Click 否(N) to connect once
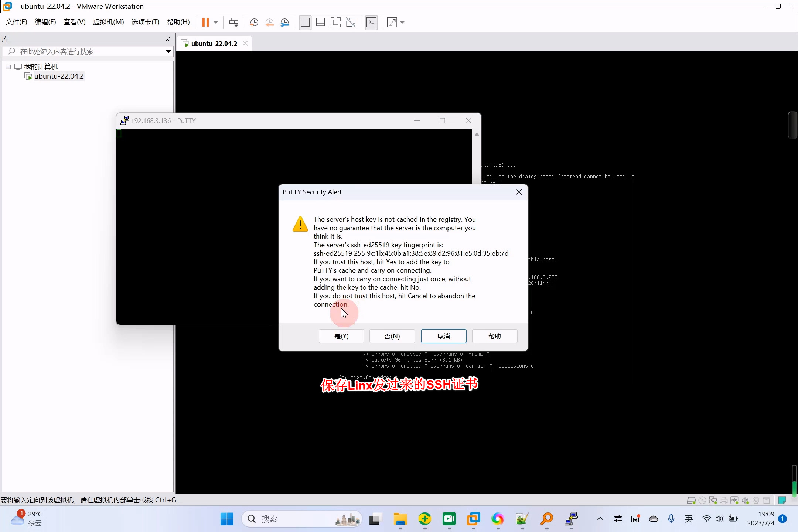 (x=392, y=336)
